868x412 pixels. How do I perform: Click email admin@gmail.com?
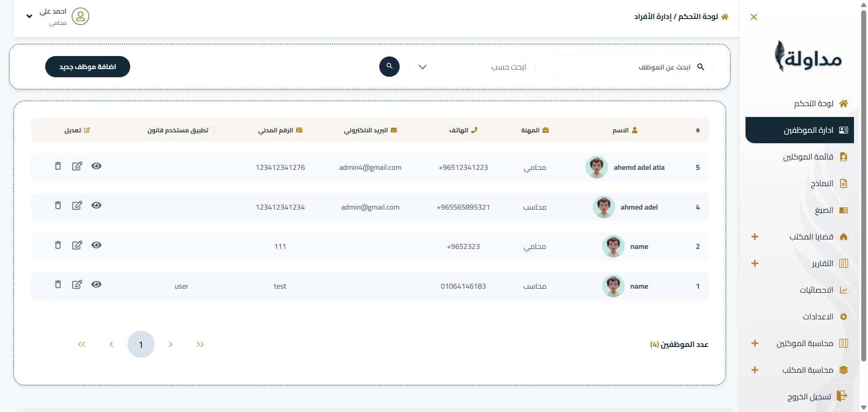[x=370, y=207]
